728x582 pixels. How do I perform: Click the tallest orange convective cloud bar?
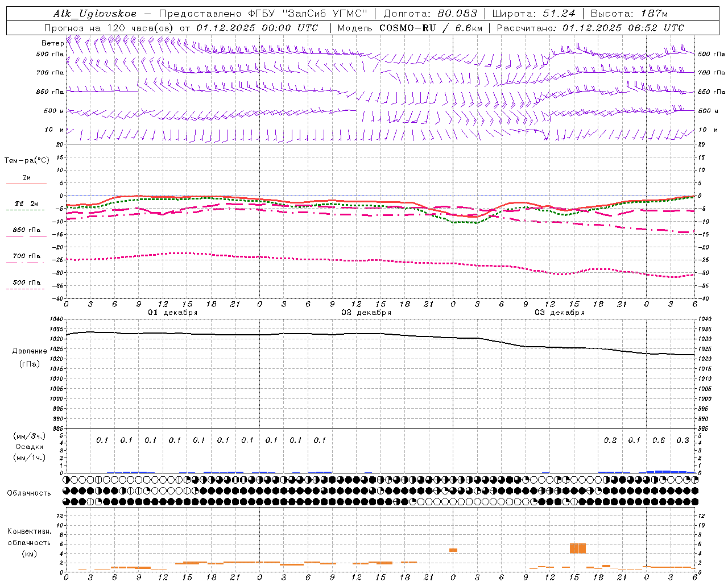pos(578,548)
